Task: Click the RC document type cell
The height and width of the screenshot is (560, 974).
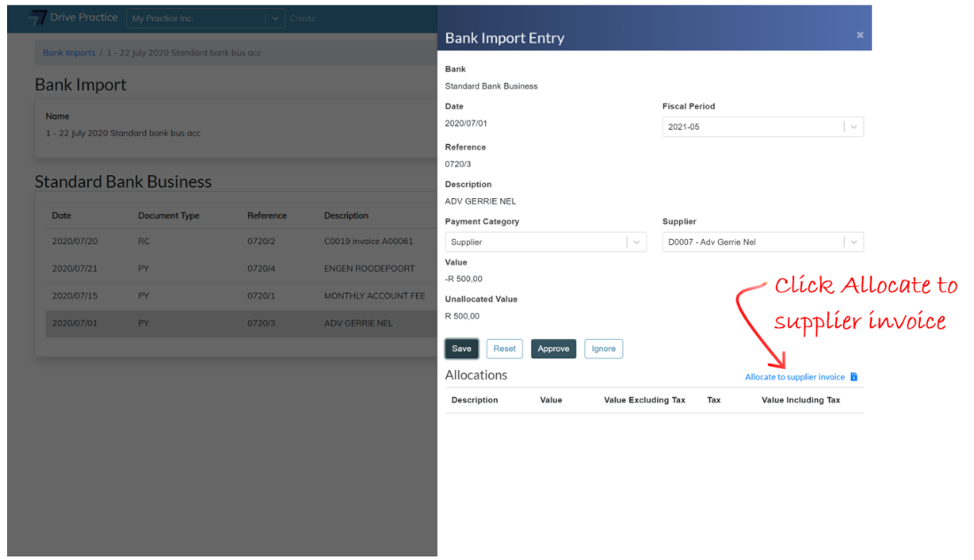Action: click(143, 241)
